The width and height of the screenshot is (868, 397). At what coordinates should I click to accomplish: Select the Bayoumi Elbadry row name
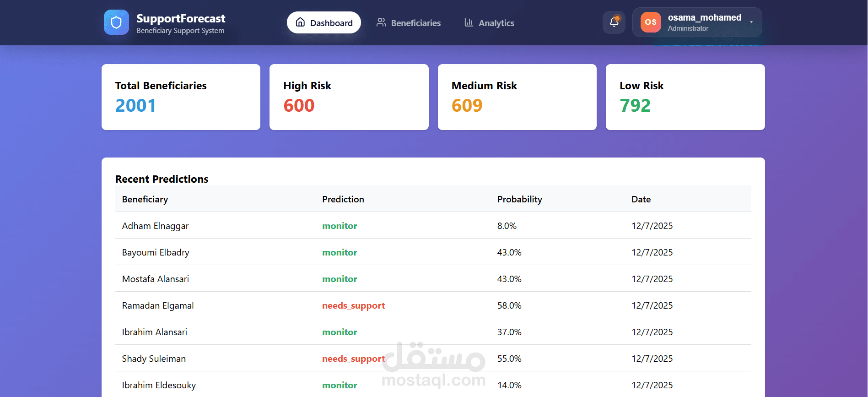[156, 252]
